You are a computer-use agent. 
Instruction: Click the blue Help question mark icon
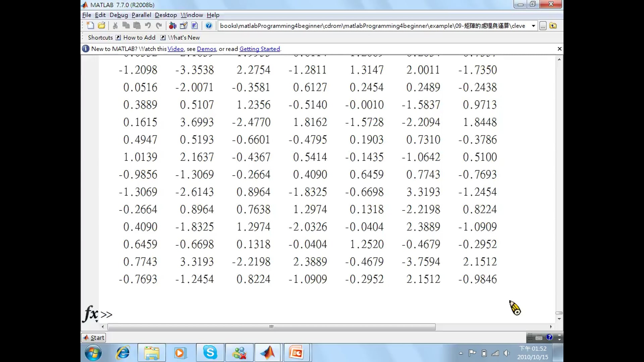pos(209,25)
